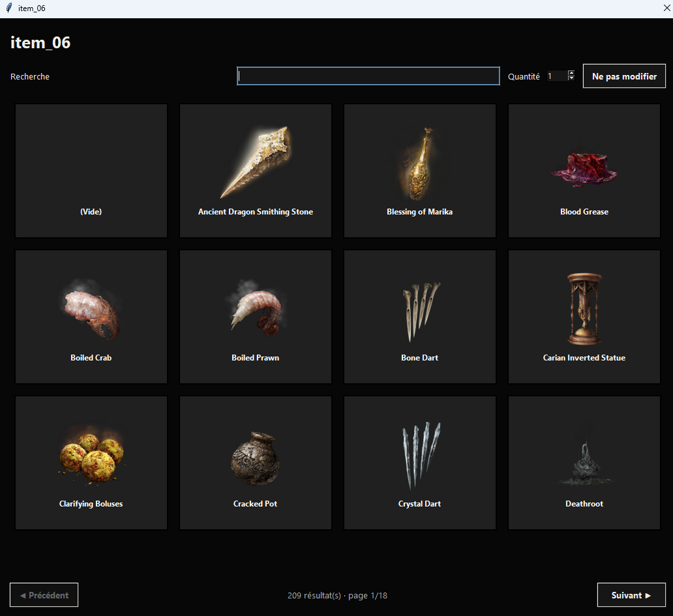The height and width of the screenshot is (616, 673).
Task: Click the '209 résultat(s) · page 1/18' text
Action: 337,595
